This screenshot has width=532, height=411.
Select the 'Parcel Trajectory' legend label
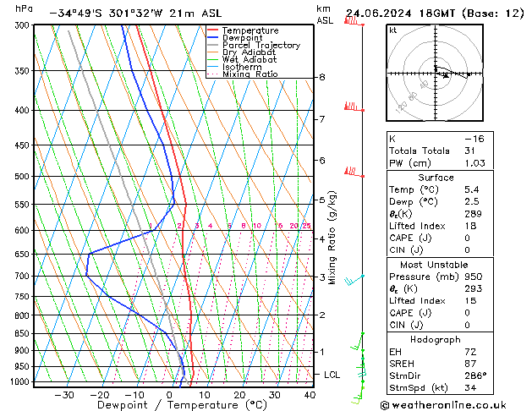[x=261, y=45]
